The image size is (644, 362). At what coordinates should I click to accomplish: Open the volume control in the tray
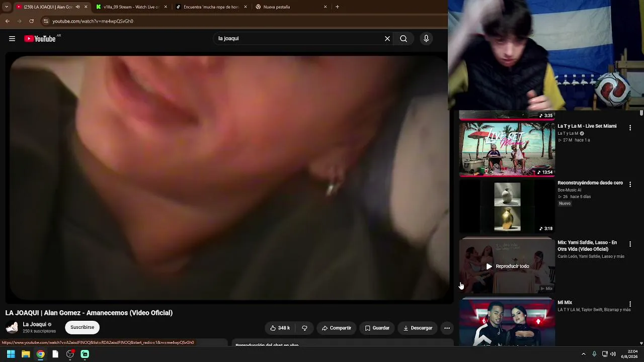coord(613,354)
